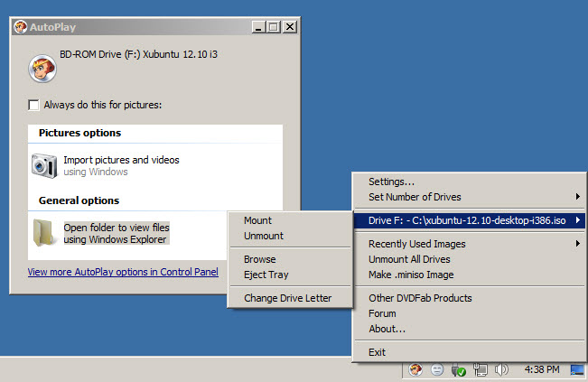
Task: Click the DVDFab Virtual Drive tray icon
Action: pyautogui.click(x=415, y=369)
